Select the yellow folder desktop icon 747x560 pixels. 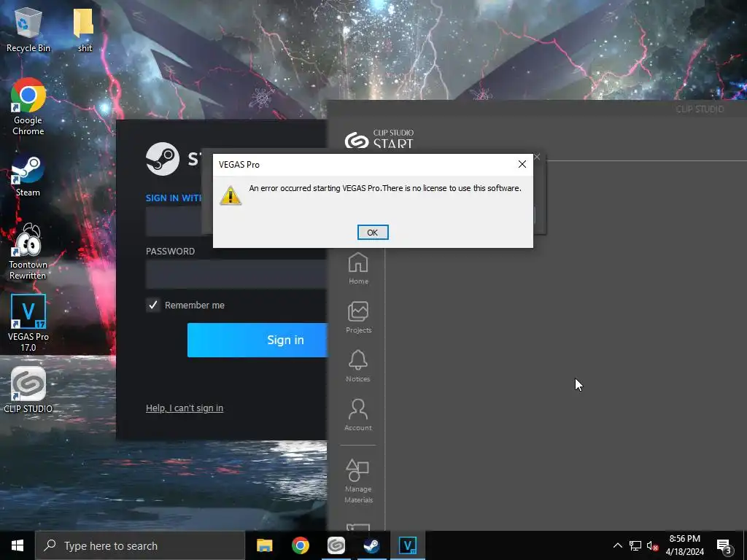[85, 30]
